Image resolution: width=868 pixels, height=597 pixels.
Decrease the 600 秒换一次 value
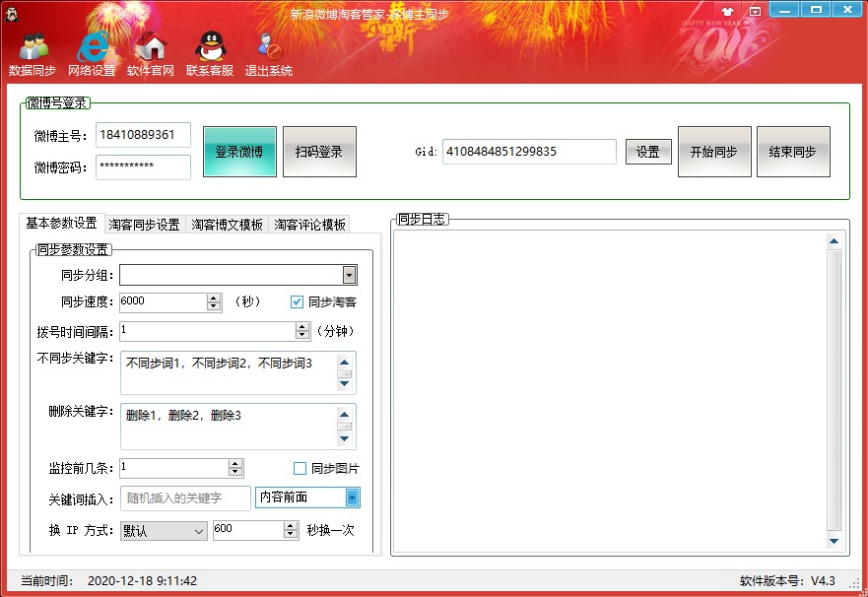[291, 535]
